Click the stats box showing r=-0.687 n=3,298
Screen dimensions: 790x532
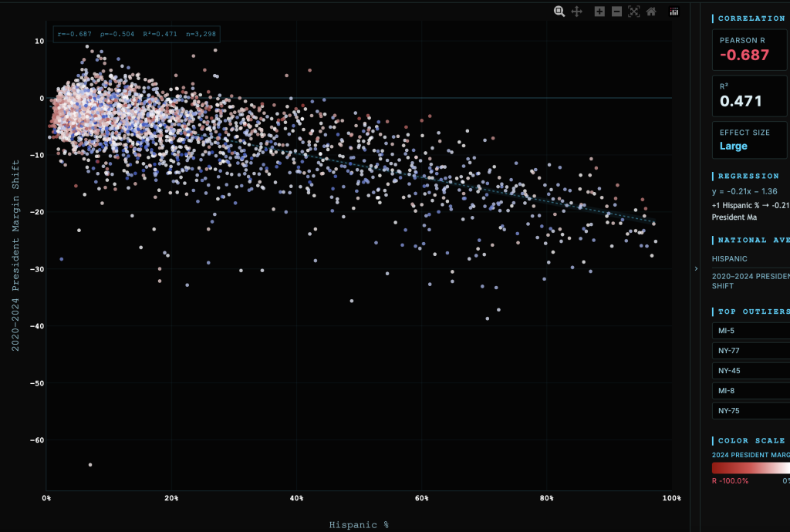[137, 34]
